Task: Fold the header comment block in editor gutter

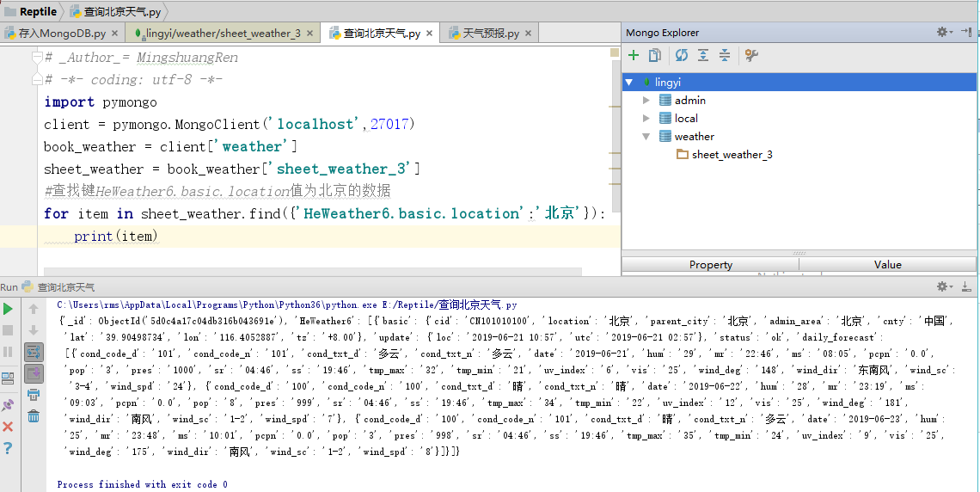Action: coord(36,58)
